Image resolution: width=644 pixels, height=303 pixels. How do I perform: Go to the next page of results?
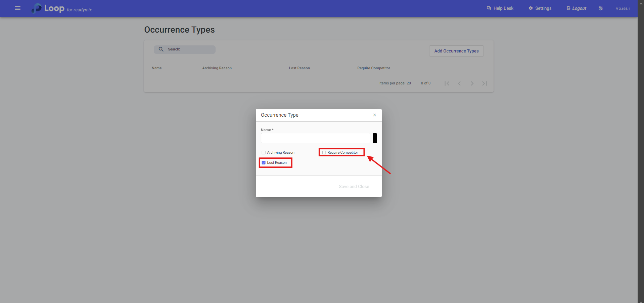pyautogui.click(x=472, y=83)
